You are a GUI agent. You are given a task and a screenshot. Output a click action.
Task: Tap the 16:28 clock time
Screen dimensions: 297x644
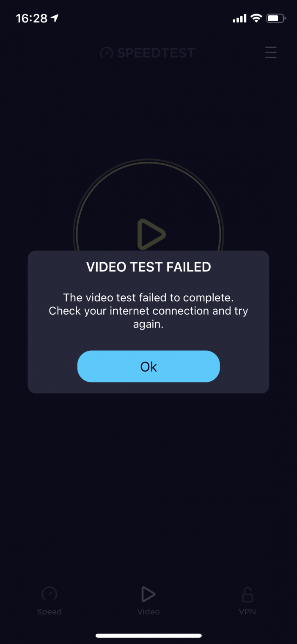coord(31,18)
